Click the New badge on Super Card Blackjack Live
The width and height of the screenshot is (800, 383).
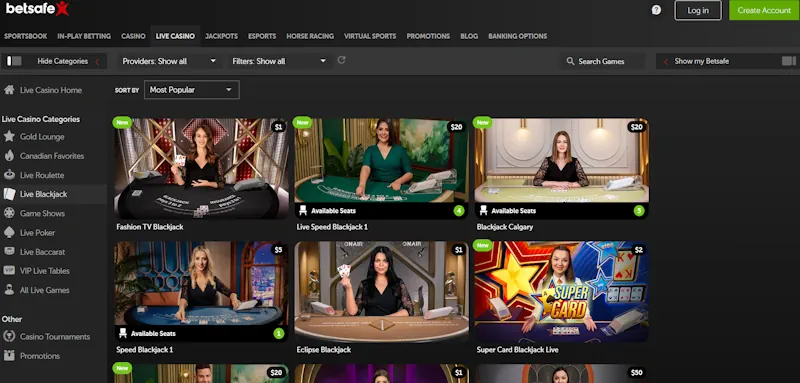pyautogui.click(x=483, y=245)
